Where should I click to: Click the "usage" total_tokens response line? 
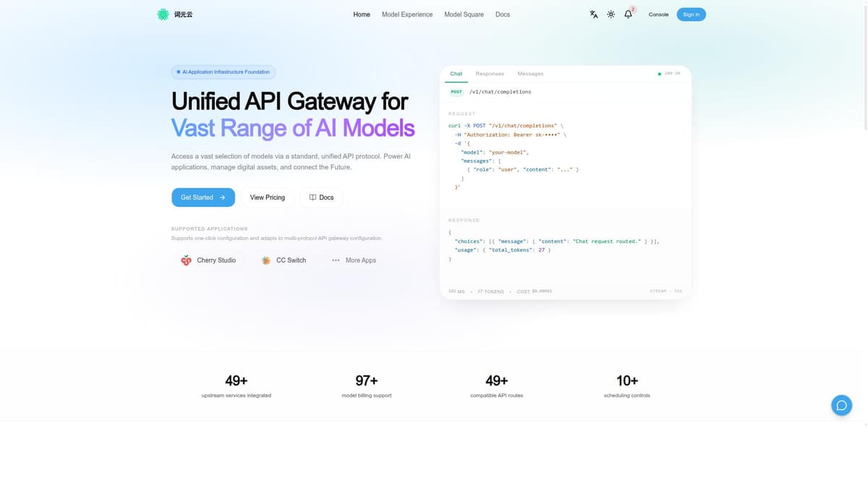pos(503,249)
